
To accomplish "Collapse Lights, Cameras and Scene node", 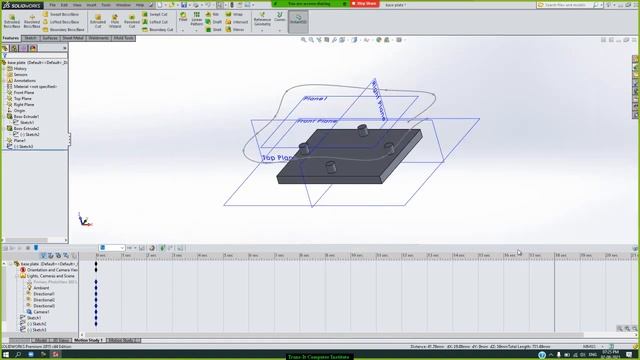I will (17, 276).
